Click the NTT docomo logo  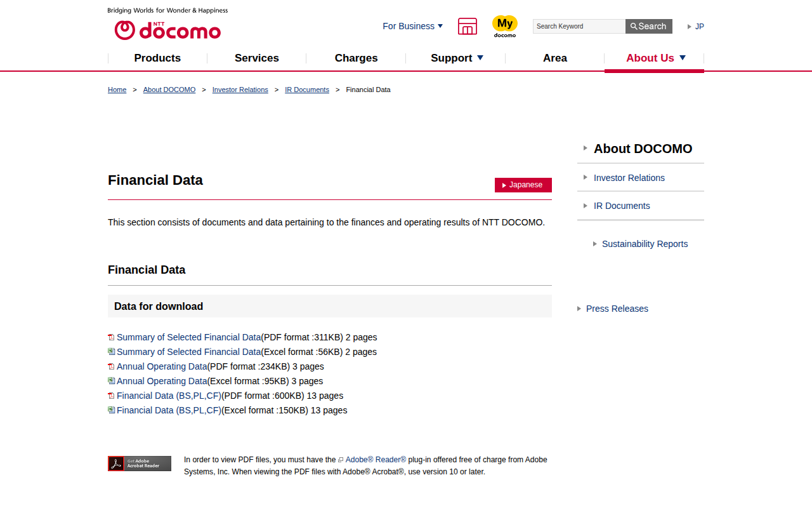167,30
